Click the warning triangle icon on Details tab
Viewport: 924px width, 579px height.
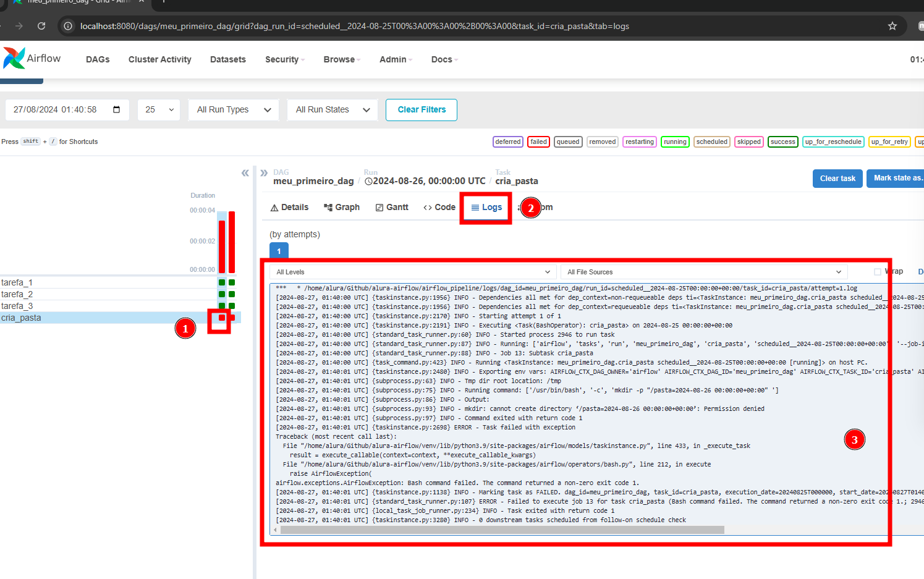point(274,208)
